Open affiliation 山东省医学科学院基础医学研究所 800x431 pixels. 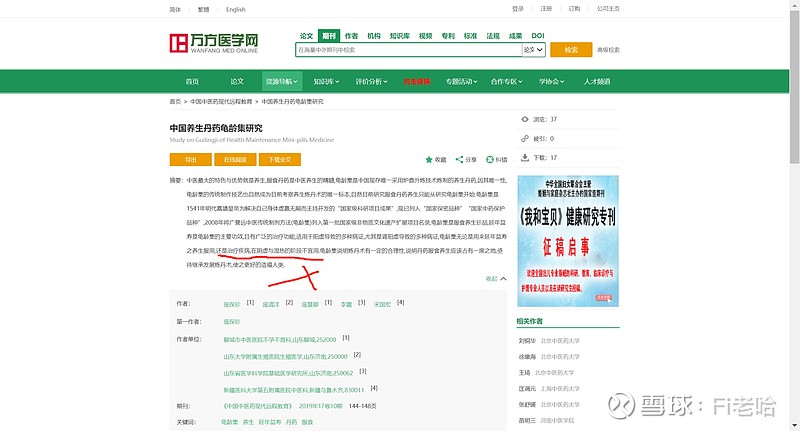[288, 373]
